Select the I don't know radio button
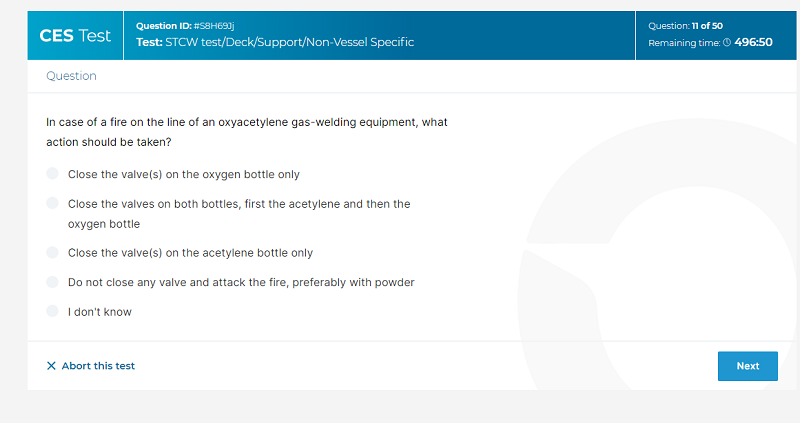Screen dimensions: 800x423 53,311
